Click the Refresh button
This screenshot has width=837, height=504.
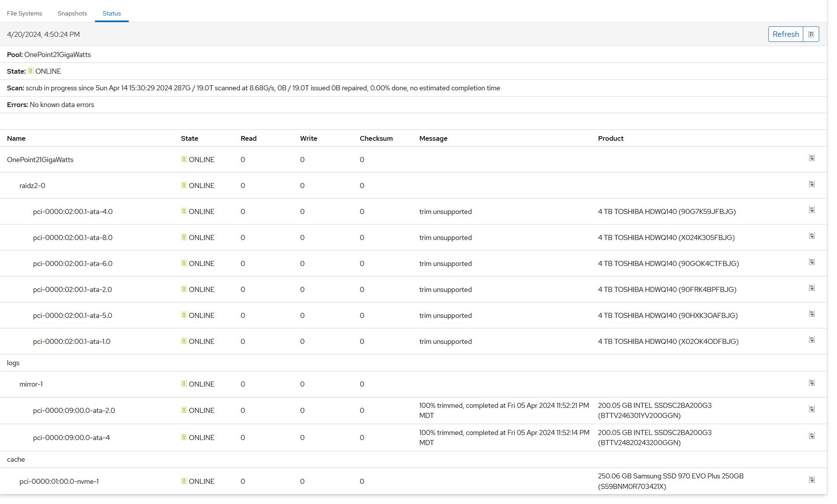785,34
